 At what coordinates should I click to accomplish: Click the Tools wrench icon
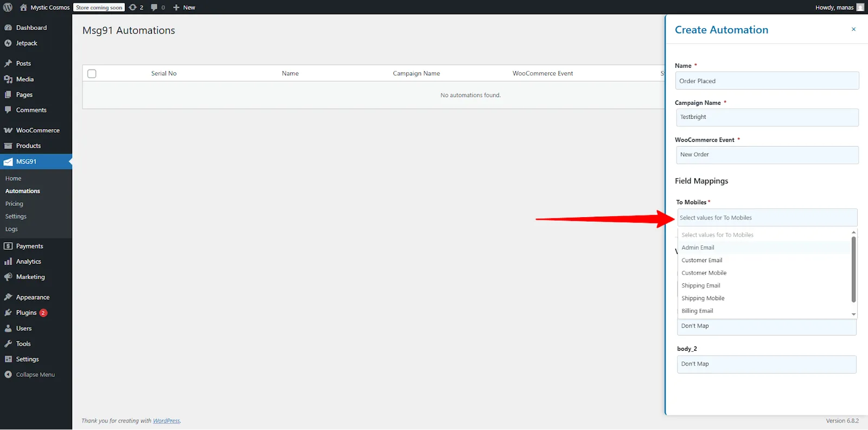pyautogui.click(x=8, y=344)
